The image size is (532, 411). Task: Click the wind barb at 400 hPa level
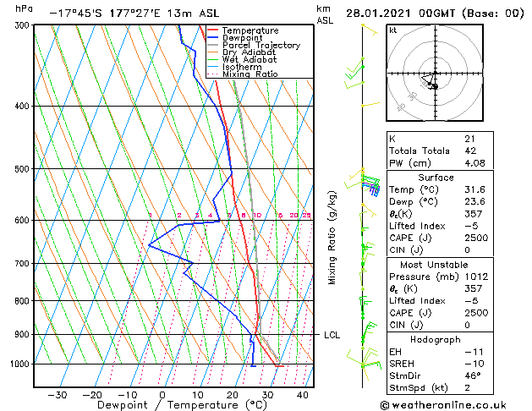click(x=370, y=105)
